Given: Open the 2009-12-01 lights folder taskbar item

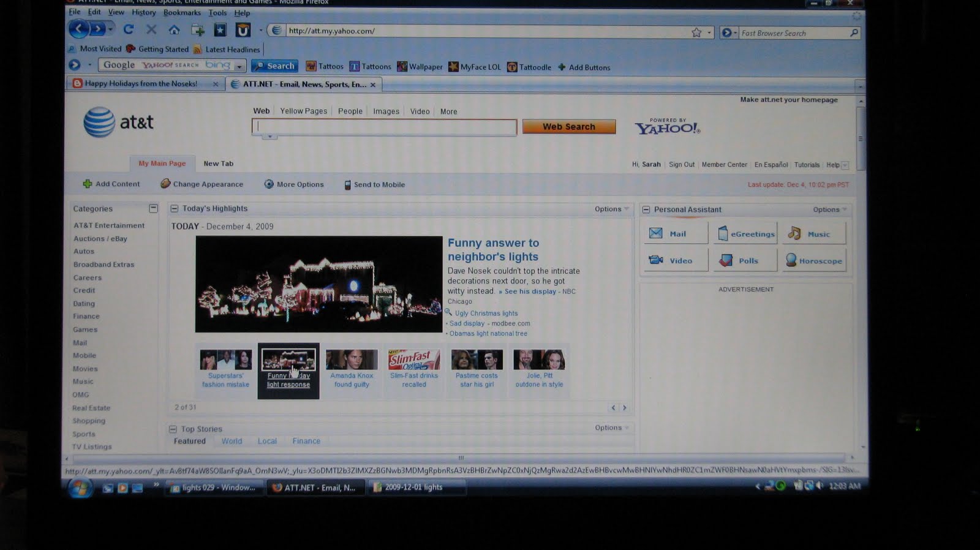Looking at the screenshot, I should click(417, 487).
